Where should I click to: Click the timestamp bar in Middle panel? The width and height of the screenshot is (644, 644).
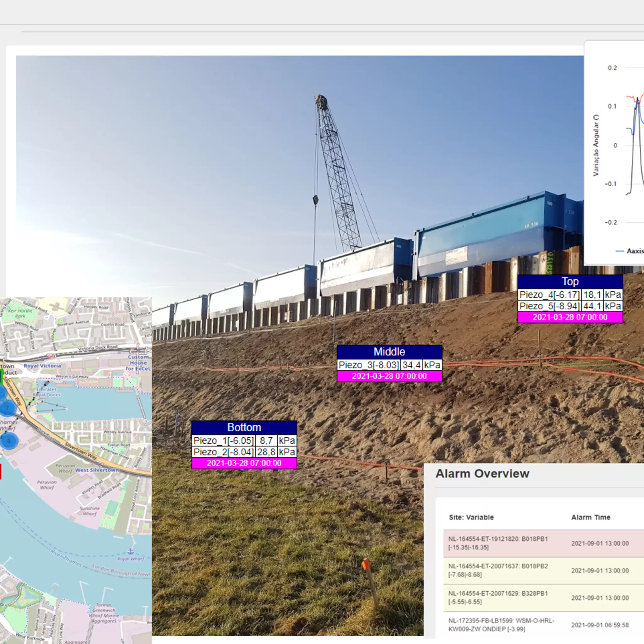click(x=389, y=376)
